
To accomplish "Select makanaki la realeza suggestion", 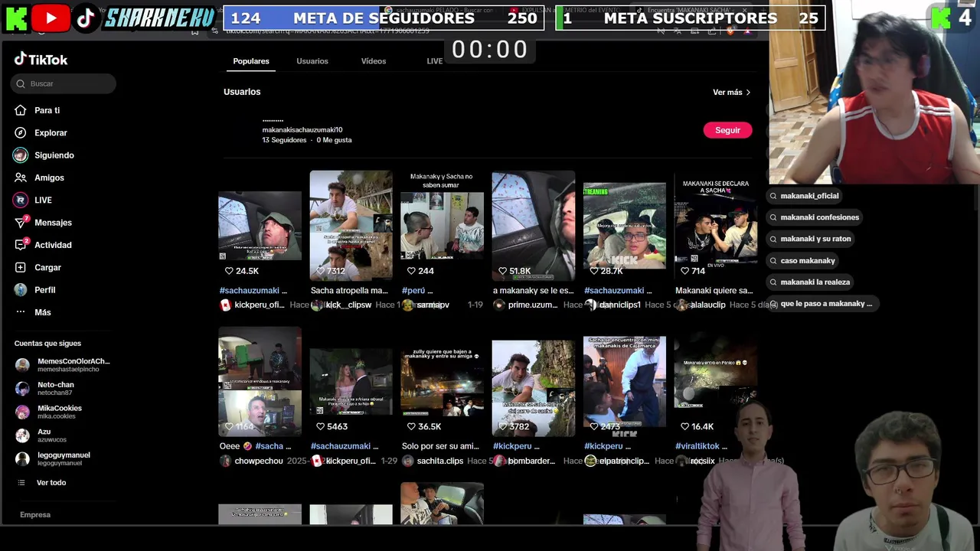I will [x=809, y=282].
